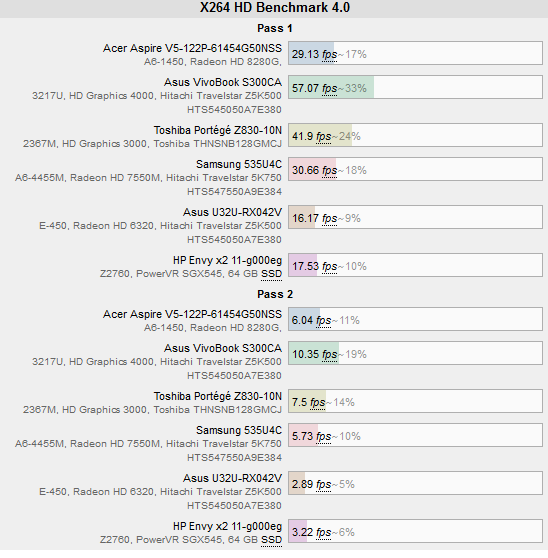This screenshot has width=548, height=558.
Task: Click Acer Aspire V5-122P name under Pass 1
Action: 192,48
